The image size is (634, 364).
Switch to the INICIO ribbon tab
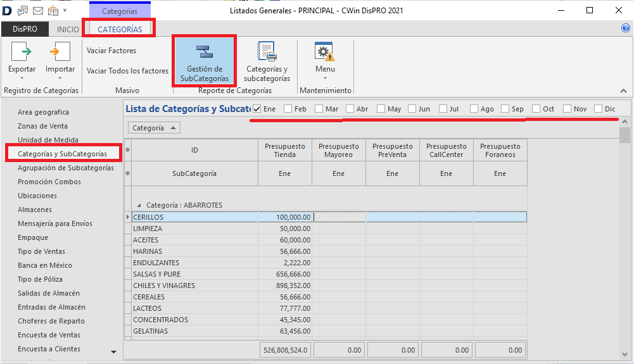pyautogui.click(x=68, y=30)
